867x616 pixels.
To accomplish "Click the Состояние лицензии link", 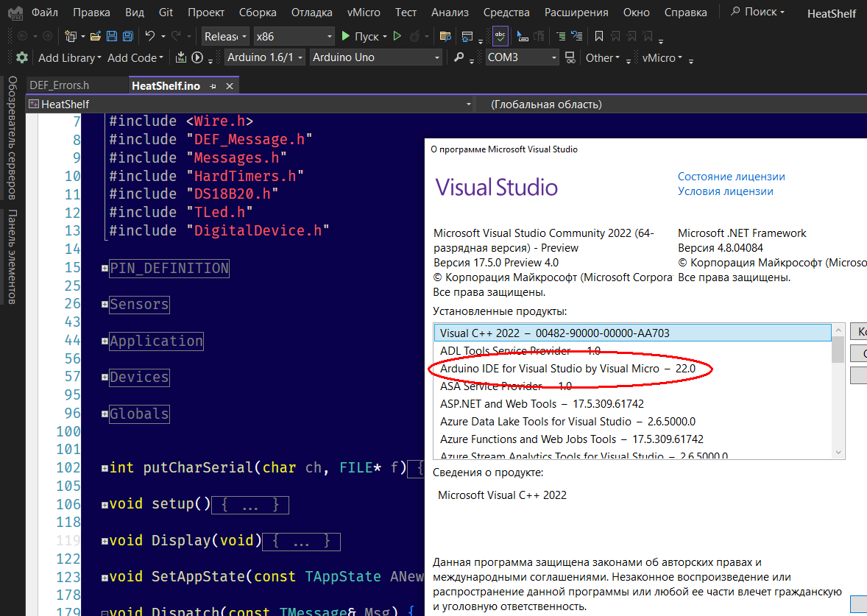I will click(731, 177).
